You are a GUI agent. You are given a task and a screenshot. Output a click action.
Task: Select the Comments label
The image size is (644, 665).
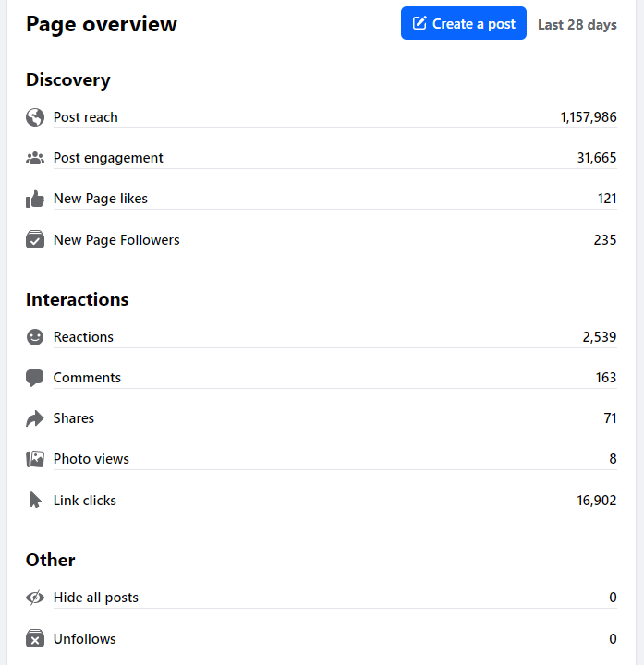point(87,378)
